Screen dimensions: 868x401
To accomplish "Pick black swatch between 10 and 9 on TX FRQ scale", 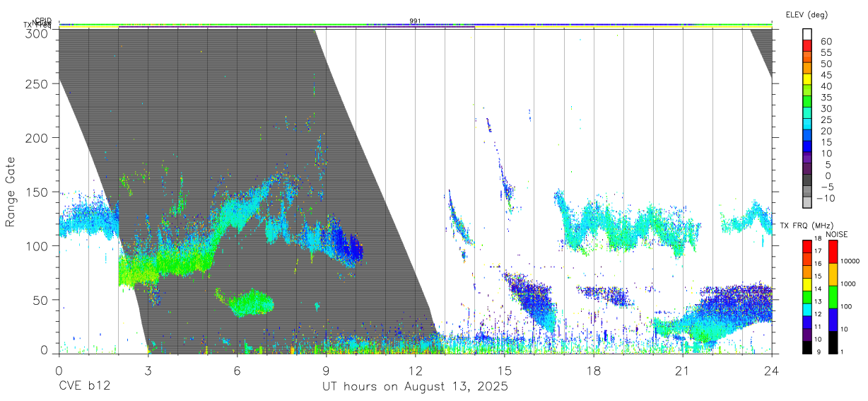I will point(807,346).
